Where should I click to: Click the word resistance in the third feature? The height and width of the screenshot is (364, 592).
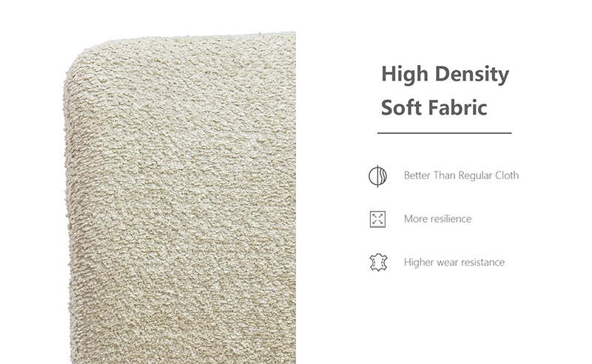(483, 263)
